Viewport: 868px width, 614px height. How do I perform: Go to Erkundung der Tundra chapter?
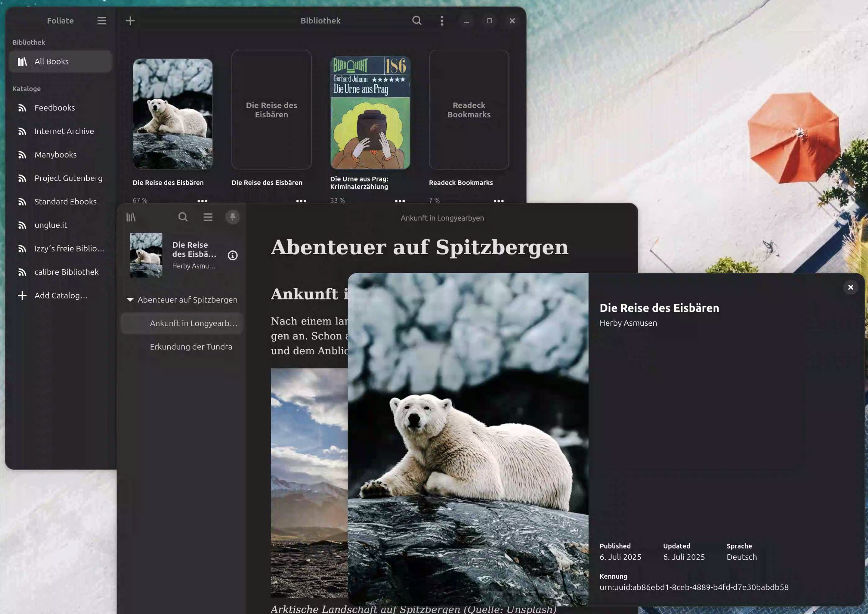point(191,347)
